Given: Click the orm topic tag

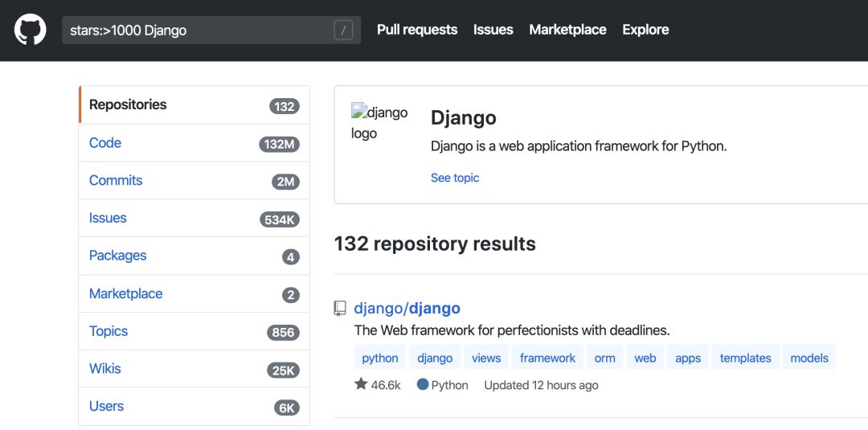Looking at the screenshot, I should (x=604, y=358).
